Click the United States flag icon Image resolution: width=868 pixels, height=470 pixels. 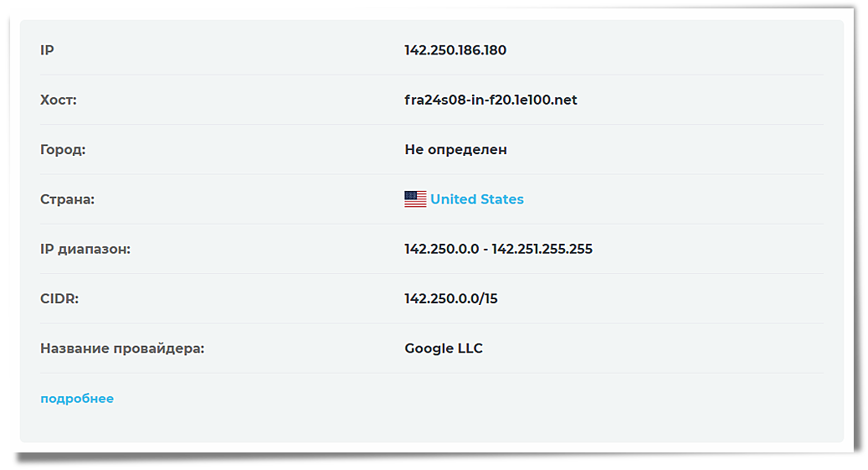415,199
